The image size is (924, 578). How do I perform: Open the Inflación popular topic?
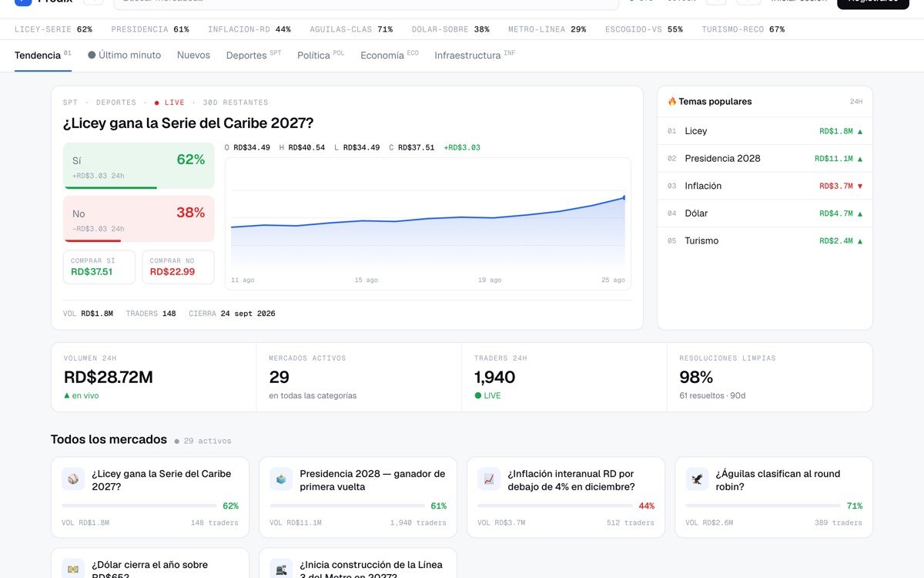(x=765, y=187)
